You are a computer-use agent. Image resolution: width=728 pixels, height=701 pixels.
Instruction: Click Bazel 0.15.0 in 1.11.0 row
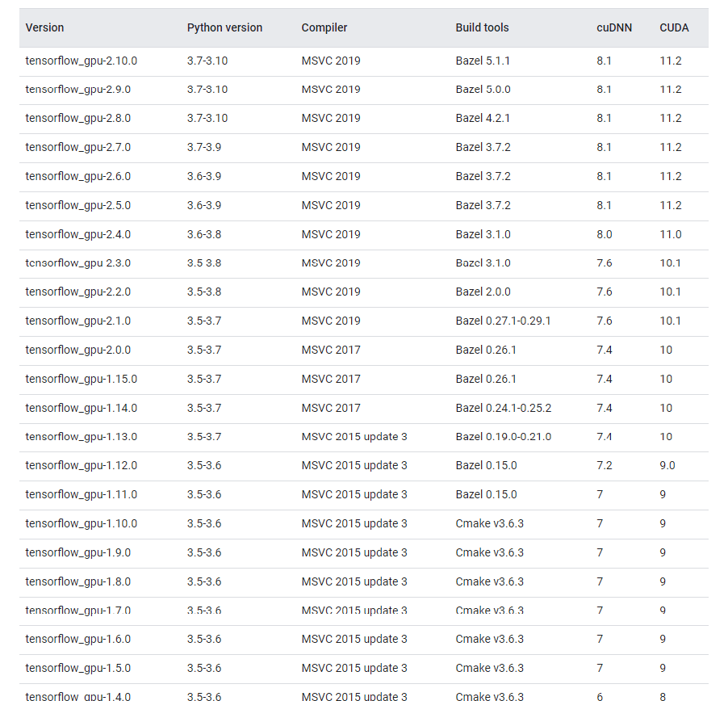coord(486,495)
